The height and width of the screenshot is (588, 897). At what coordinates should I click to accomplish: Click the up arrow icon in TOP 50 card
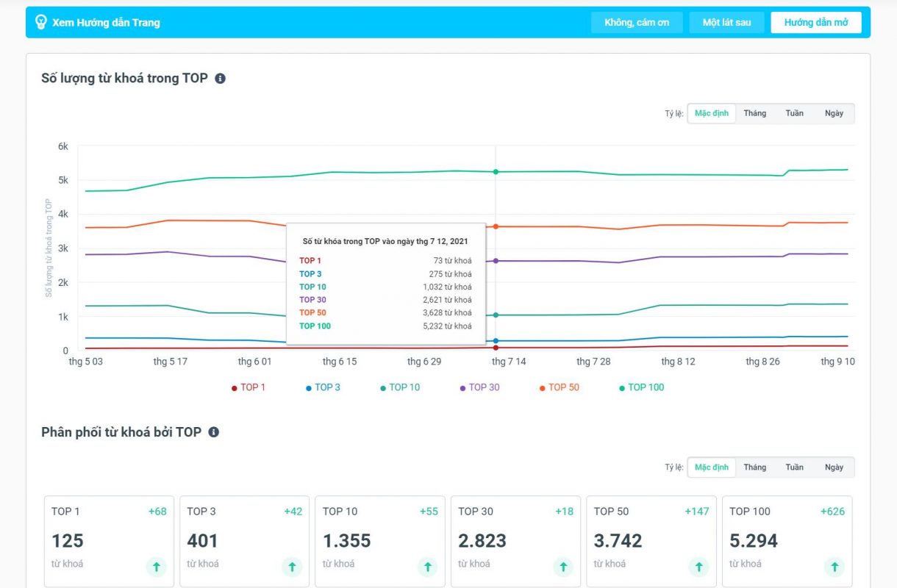[698, 567]
